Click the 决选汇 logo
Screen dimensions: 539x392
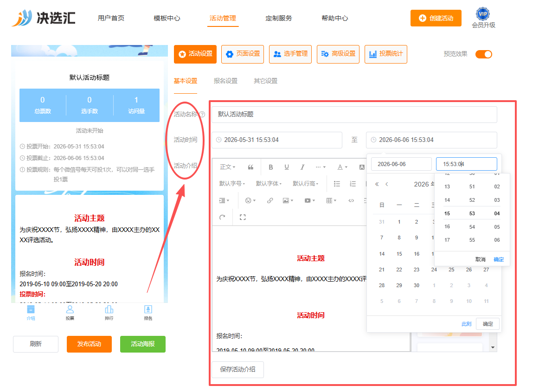click(44, 18)
